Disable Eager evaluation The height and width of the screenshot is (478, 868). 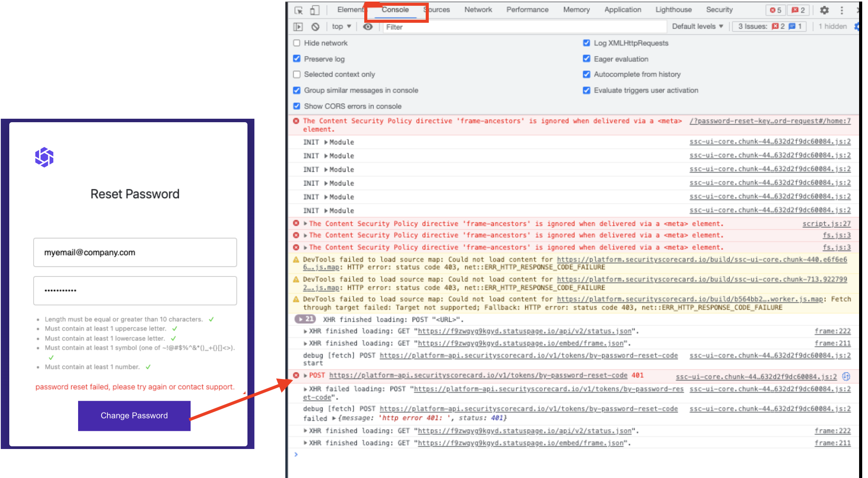(x=587, y=59)
